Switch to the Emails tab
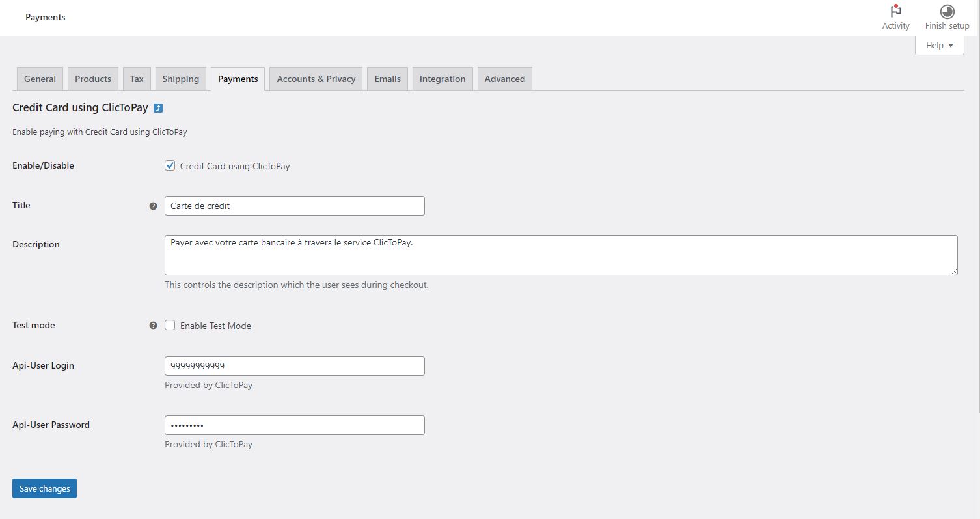The width and height of the screenshot is (980, 519). click(387, 79)
